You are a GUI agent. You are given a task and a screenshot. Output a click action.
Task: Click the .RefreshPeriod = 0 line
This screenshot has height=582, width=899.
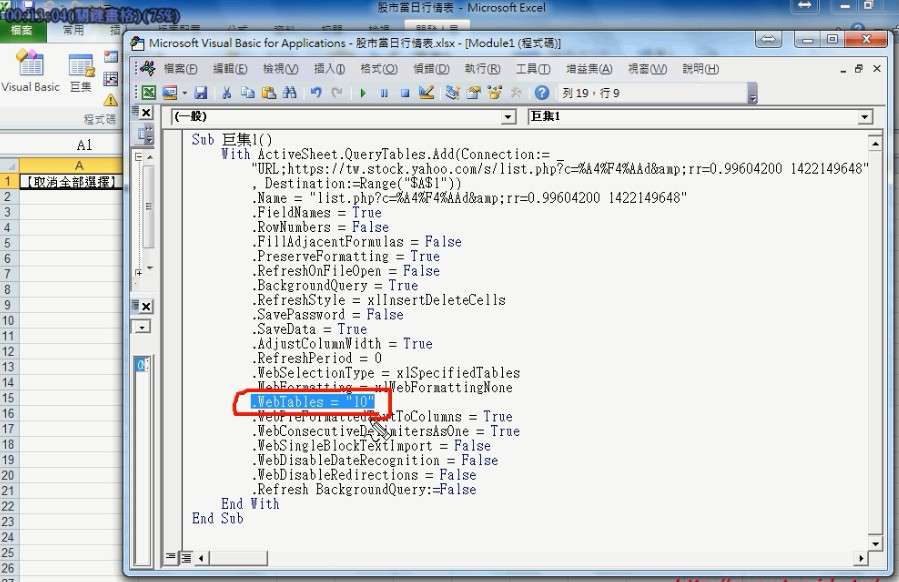pyautogui.click(x=316, y=358)
